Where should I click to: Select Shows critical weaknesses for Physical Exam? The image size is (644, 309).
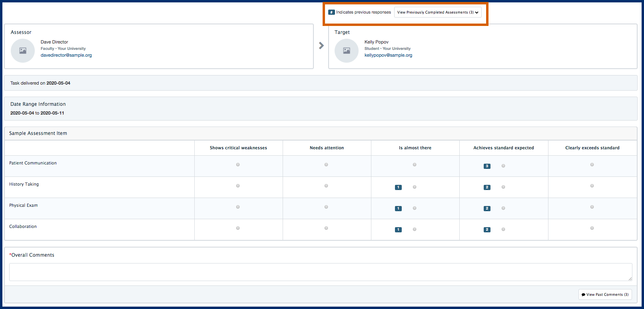click(x=238, y=207)
